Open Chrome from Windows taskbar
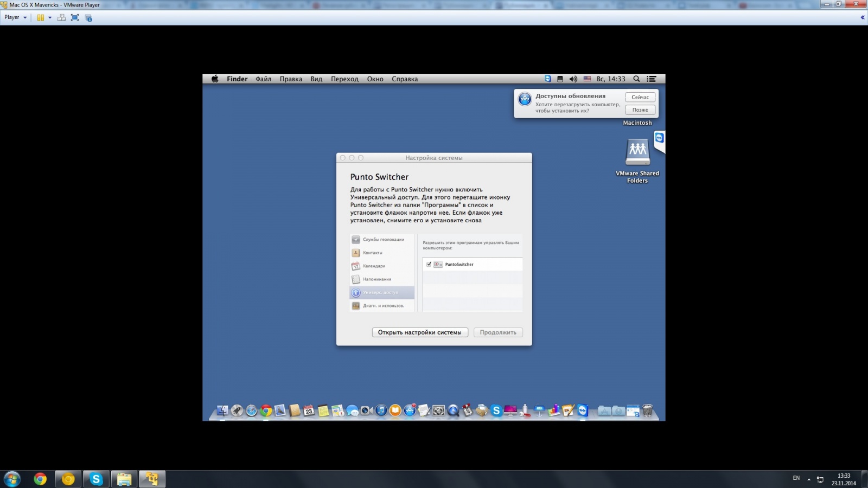Screen dimensions: 868x488 tap(40, 479)
